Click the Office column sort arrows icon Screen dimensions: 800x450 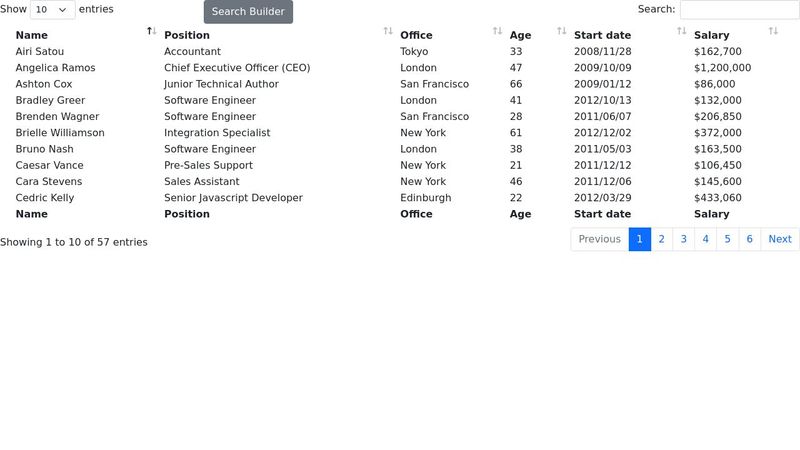(497, 32)
